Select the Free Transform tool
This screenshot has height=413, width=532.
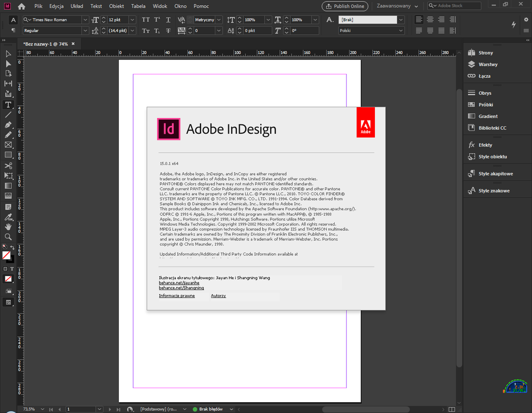pyautogui.click(x=8, y=176)
